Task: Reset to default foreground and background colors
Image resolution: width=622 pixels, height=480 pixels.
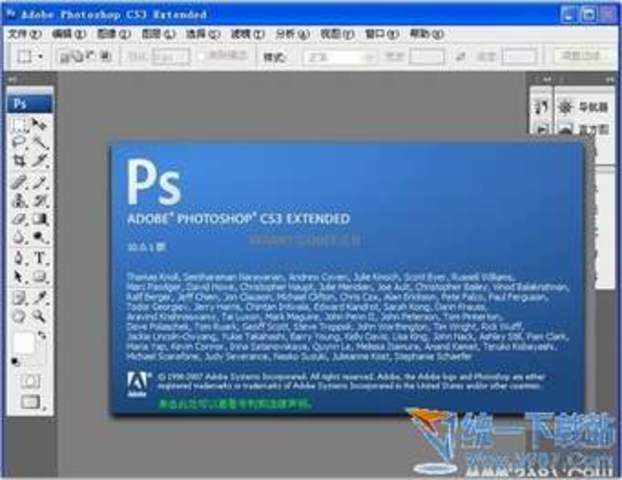Action: pos(15,361)
